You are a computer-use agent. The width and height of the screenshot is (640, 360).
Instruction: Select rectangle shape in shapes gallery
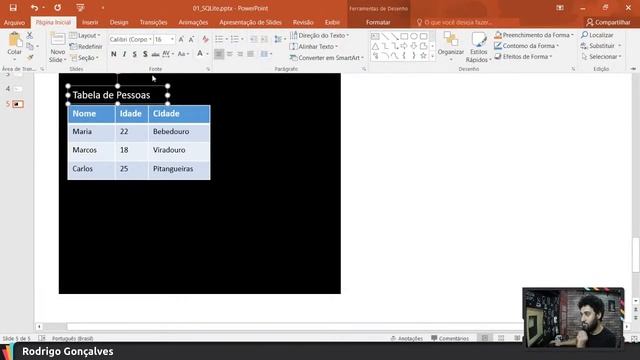(x=404, y=36)
